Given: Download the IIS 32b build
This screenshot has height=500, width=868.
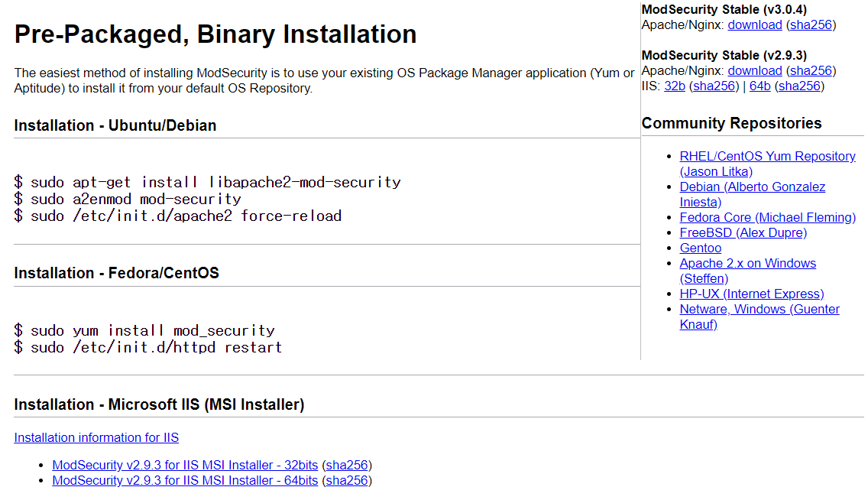Looking at the screenshot, I should [674, 86].
